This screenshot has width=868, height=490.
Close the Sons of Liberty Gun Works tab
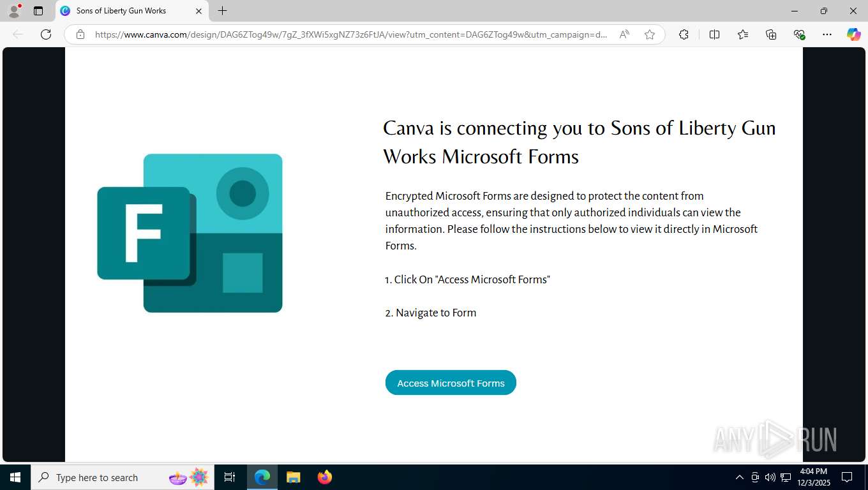pyautogui.click(x=198, y=11)
